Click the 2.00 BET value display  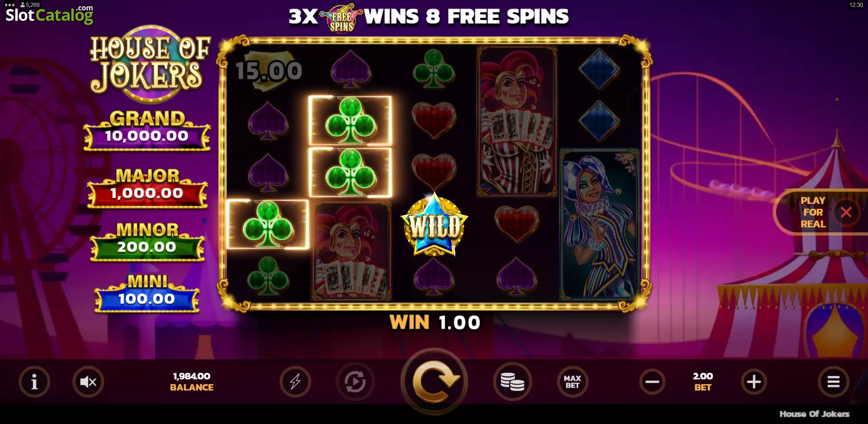pyautogui.click(x=703, y=381)
